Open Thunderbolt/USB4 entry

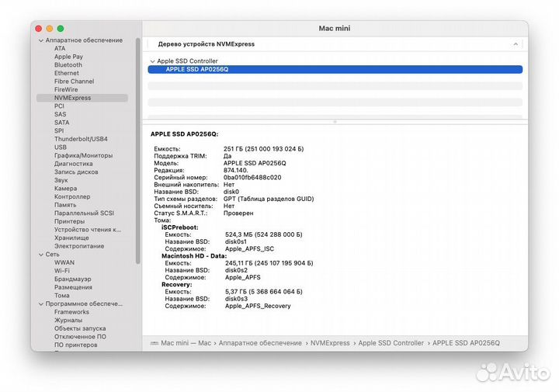[x=81, y=139]
